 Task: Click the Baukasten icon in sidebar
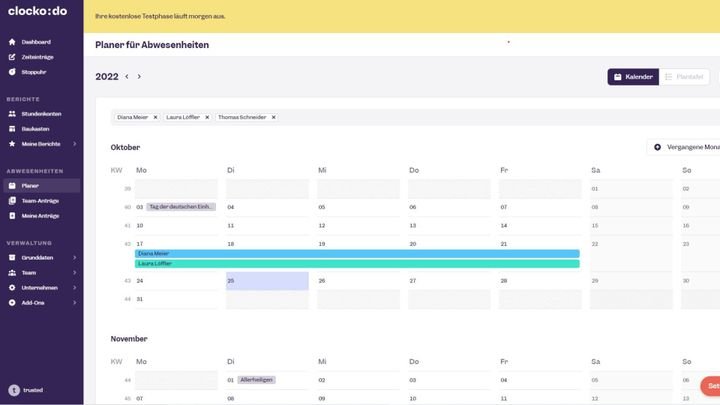(12, 129)
